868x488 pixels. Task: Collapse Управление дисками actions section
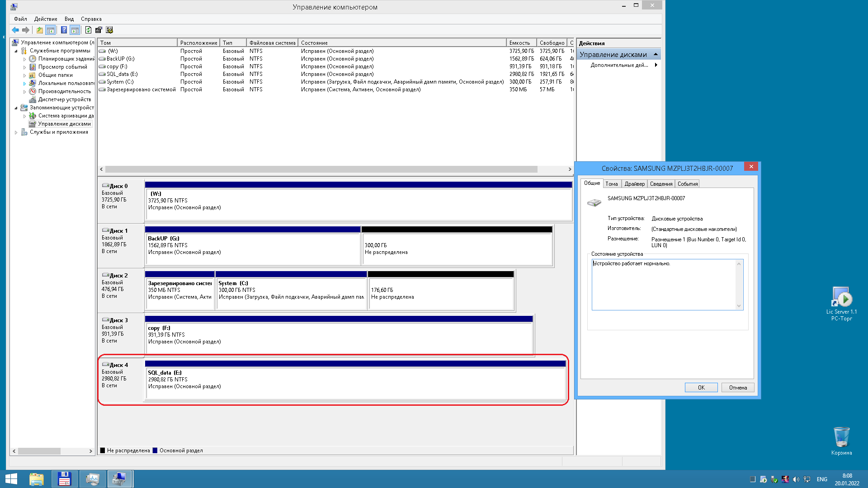[656, 54]
